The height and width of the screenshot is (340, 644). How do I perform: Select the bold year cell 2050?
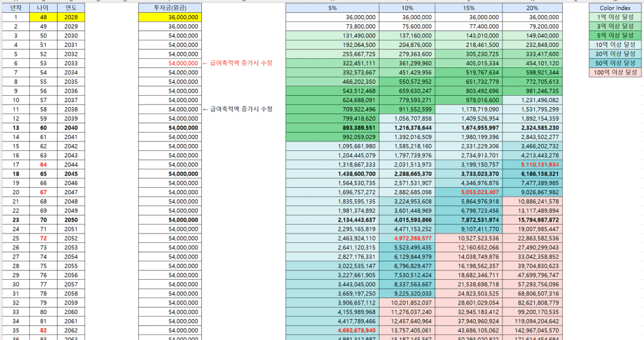tap(70, 219)
